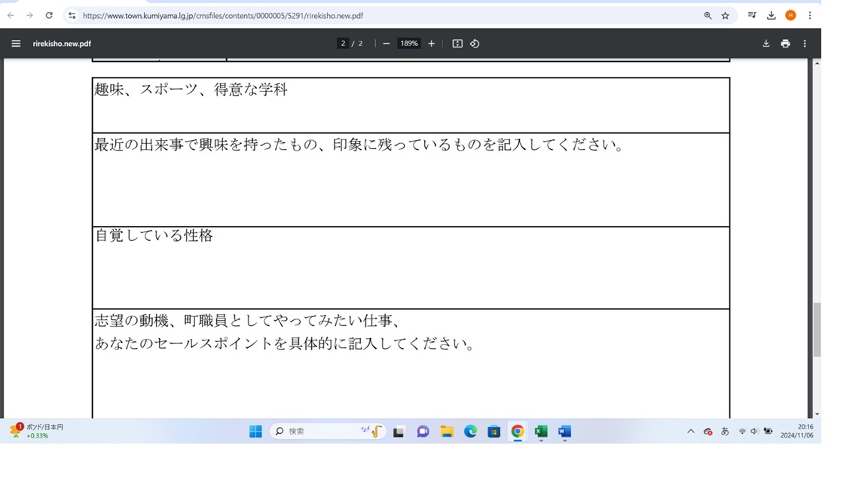Screen dimensions: 868x488
Task: Click the page number input field
Action: pyautogui.click(x=343, y=44)
